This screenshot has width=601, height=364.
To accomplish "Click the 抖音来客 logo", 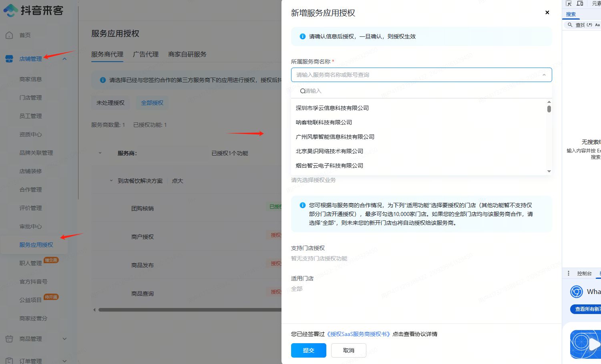I will [34, 10].
